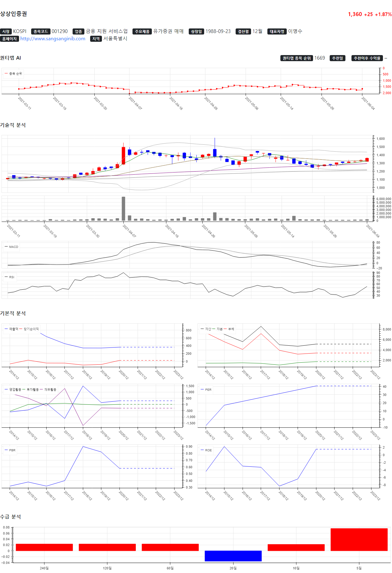Click the red 120일 supply bar
392x573 pixels.
107,547
